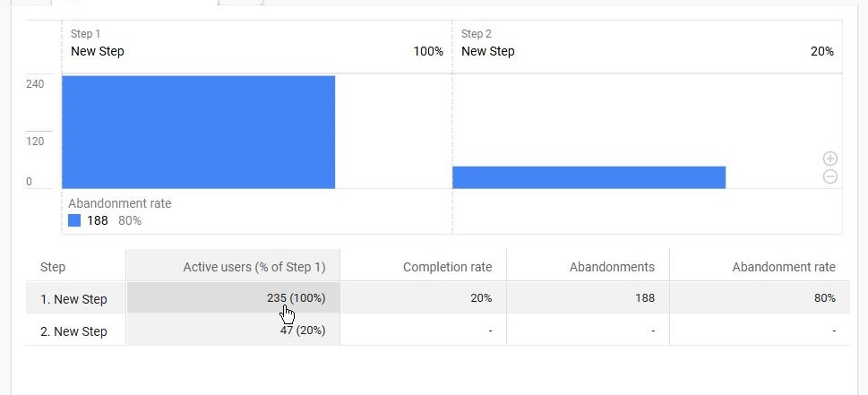Click the Step column header
Viewport: 868px width, 395px height.
(x=76, y=267)
